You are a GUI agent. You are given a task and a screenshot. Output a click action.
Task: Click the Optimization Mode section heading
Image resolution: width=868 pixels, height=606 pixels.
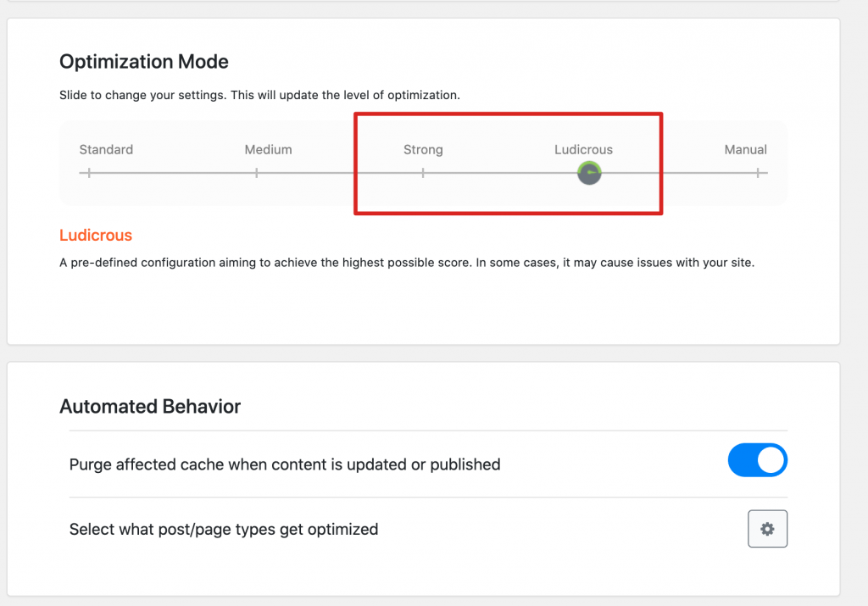tap(144, 61)
